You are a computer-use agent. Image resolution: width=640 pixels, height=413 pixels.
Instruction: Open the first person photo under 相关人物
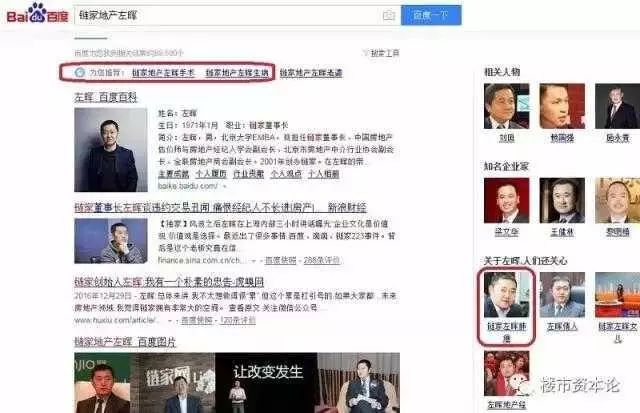(x=507, y=106)
